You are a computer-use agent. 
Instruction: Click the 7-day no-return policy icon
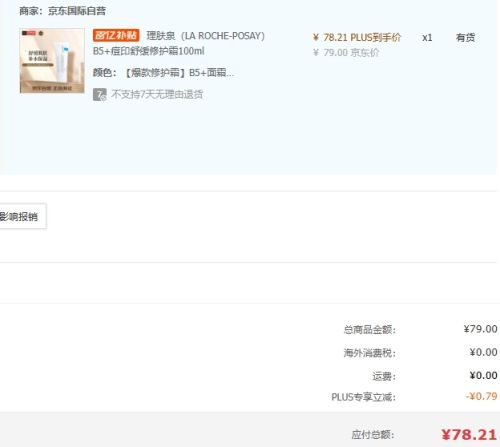click(x=100, y=95)
